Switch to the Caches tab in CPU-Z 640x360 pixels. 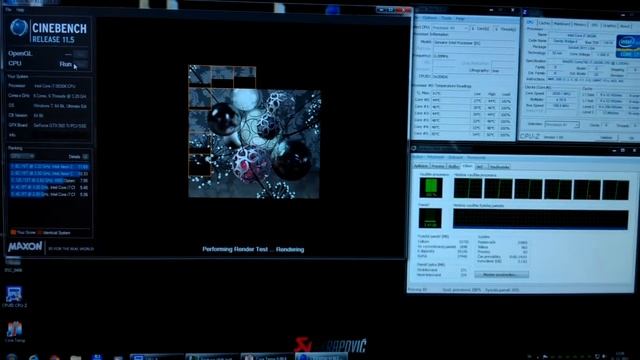[544, 23]
